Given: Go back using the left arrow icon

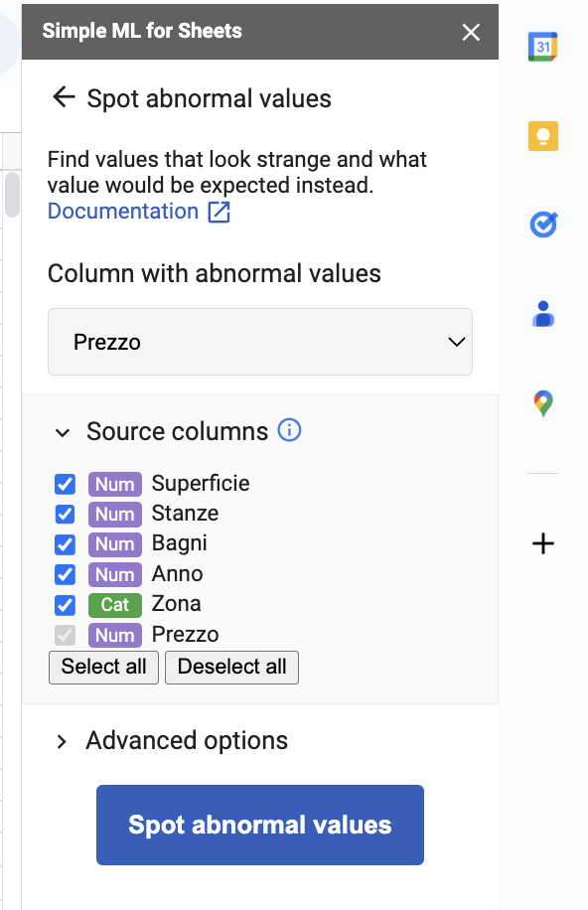Looking at the screenshot, I should (x=64, y=97).
